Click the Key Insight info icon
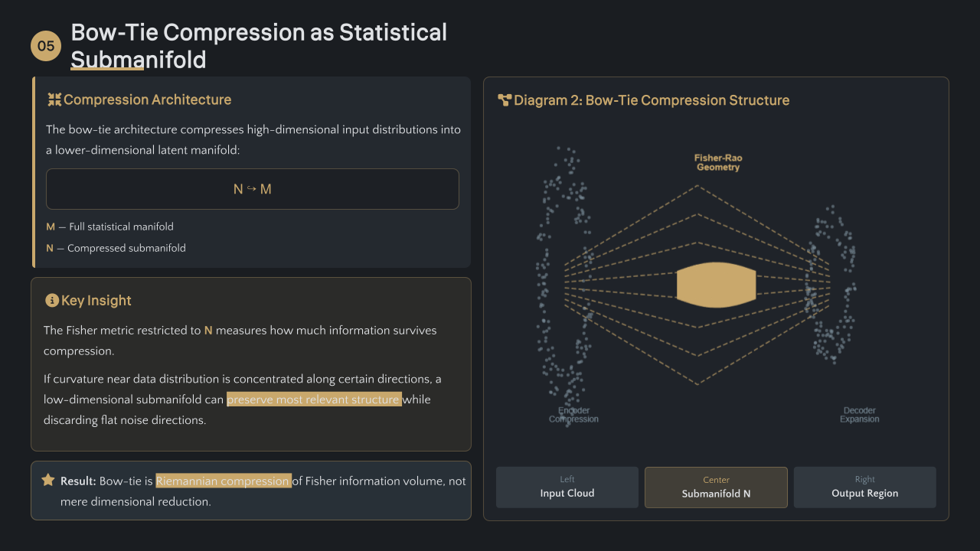The width and height of the screenshot is (980, 551). 52,301
